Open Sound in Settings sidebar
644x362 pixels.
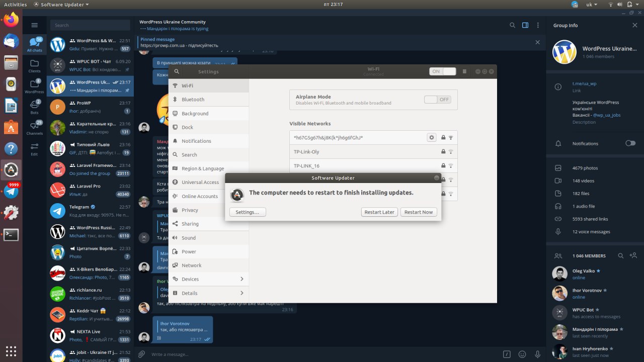click(x=209, y=238)
